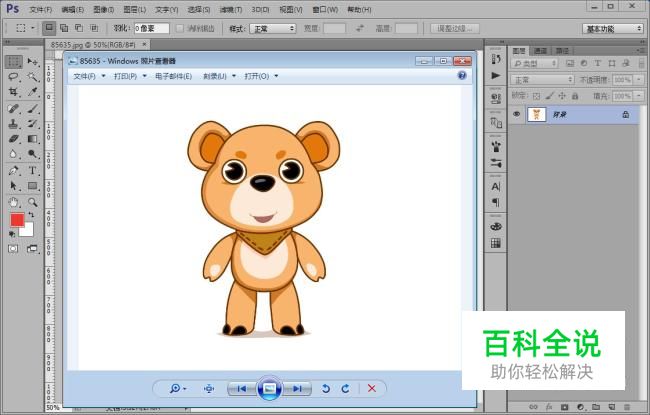Select the Lasso tool
Image resolution: width=650 pixels, height=415 pixels.
13,77
